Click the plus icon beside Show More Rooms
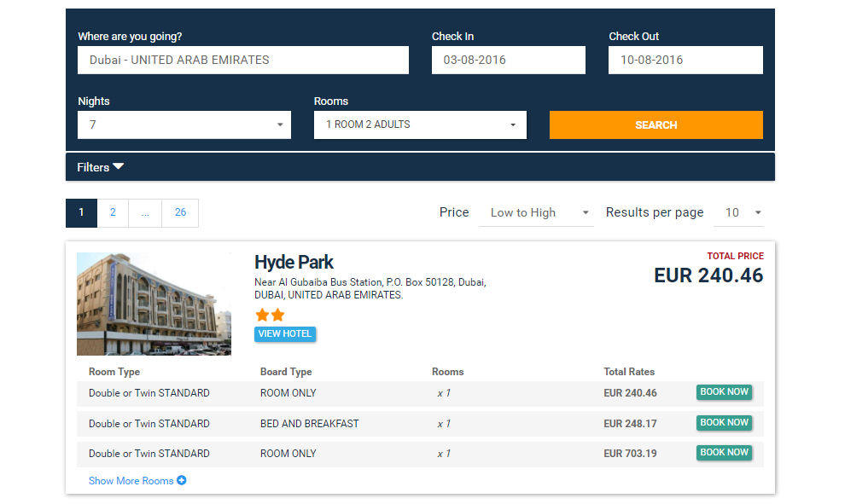 coord(182,481)
